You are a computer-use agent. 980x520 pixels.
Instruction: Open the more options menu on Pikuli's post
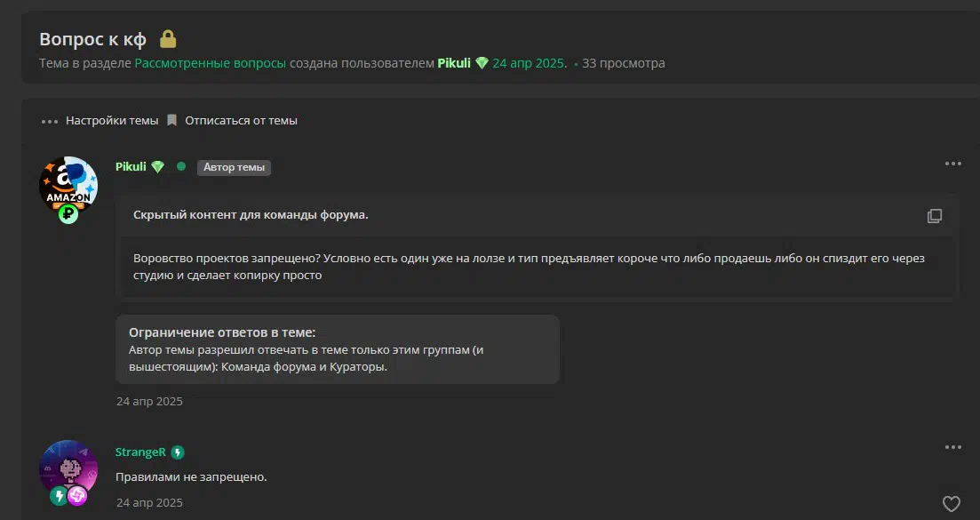coord(953,164)
